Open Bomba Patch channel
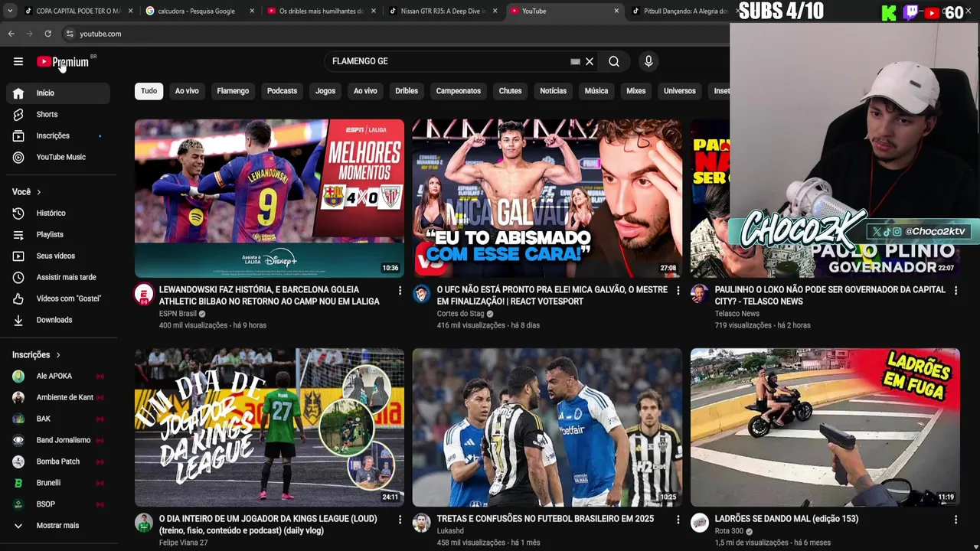 click(58, 461)
